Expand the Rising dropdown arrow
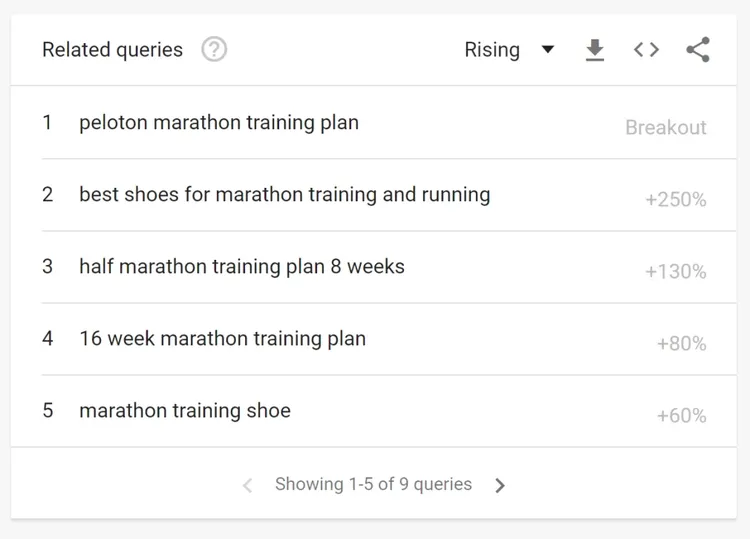This screenshot has width=750, height=539. pos(548,49)
